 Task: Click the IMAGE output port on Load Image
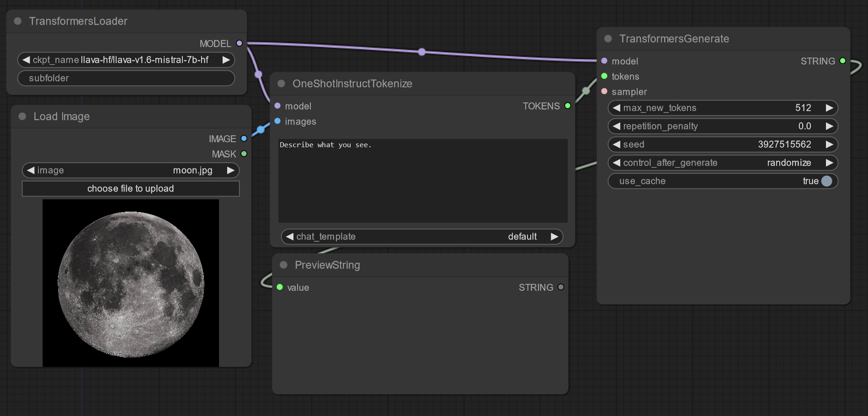pyautogui.click(x=244, y=139)
